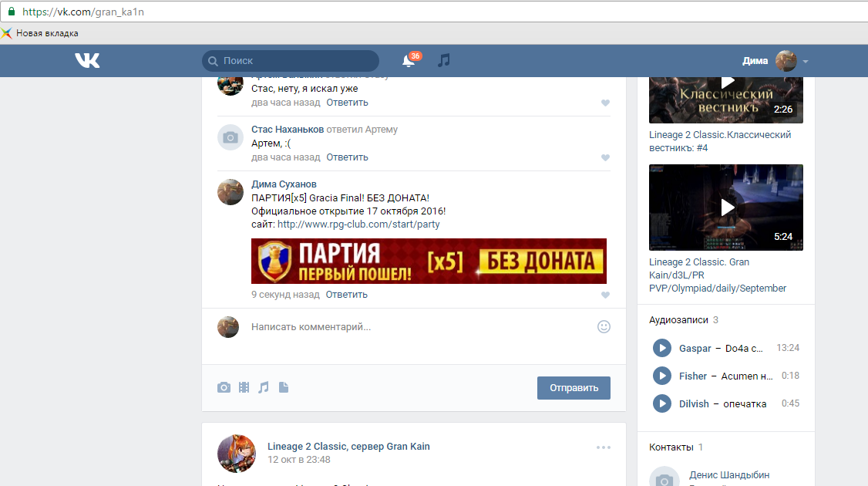Focus the Поиск search field

point(291,61)
